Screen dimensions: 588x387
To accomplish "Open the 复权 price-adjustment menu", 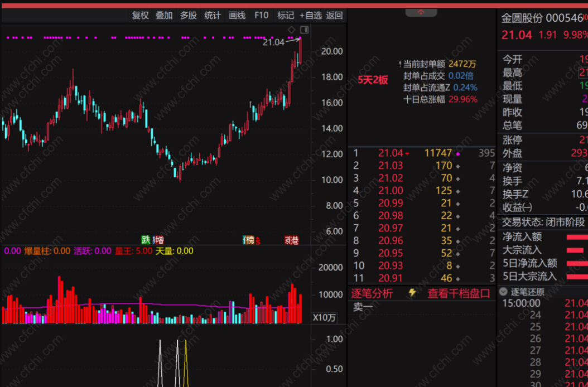I will coord(140,16).
